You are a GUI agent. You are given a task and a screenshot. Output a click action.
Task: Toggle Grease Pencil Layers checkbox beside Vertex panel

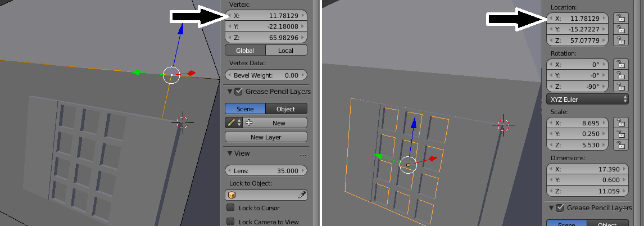(x=238, y=91)
